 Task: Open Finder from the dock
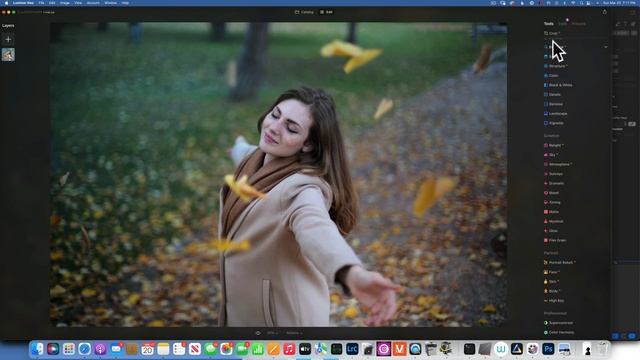37,349
